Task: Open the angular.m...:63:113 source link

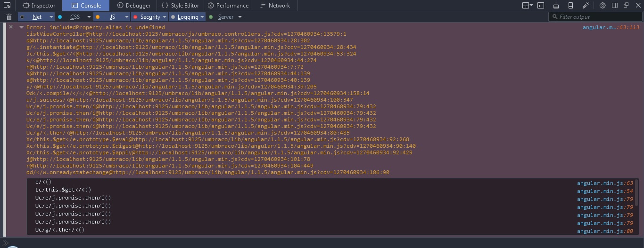Action: 611,27
